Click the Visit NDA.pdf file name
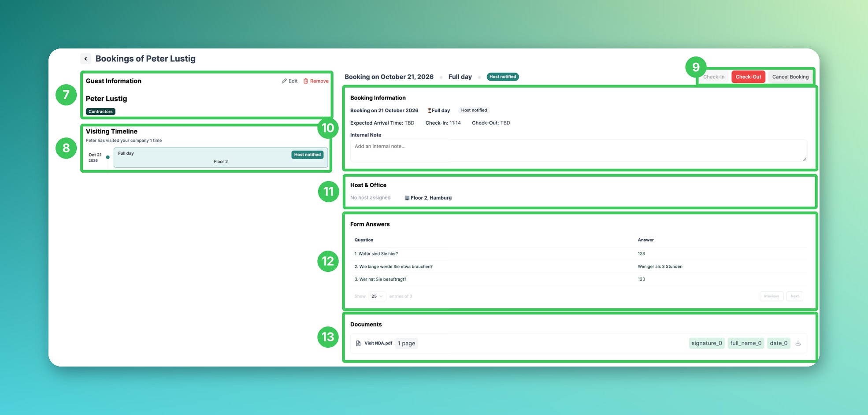The height and width of the screenshot is (415, 868). click(x=378, y=343)
